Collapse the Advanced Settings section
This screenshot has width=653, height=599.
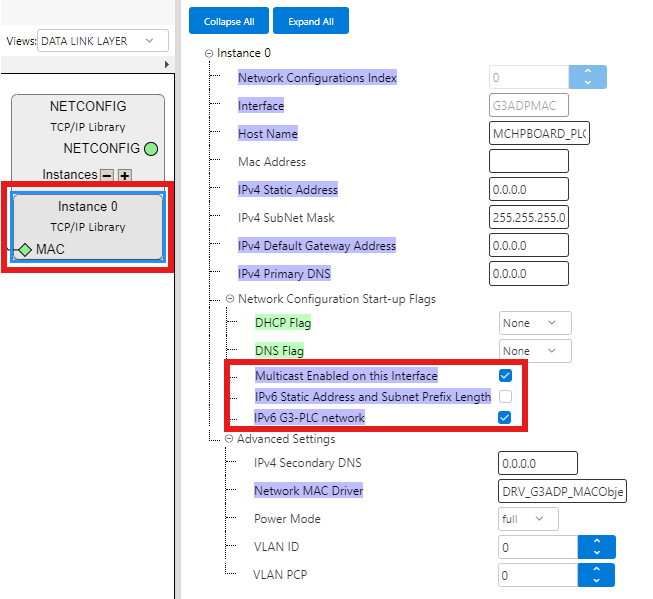[229, 439]
